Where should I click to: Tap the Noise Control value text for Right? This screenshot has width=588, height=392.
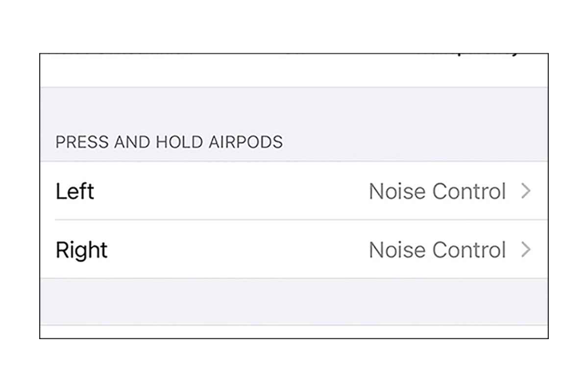[x=438, y=249]
